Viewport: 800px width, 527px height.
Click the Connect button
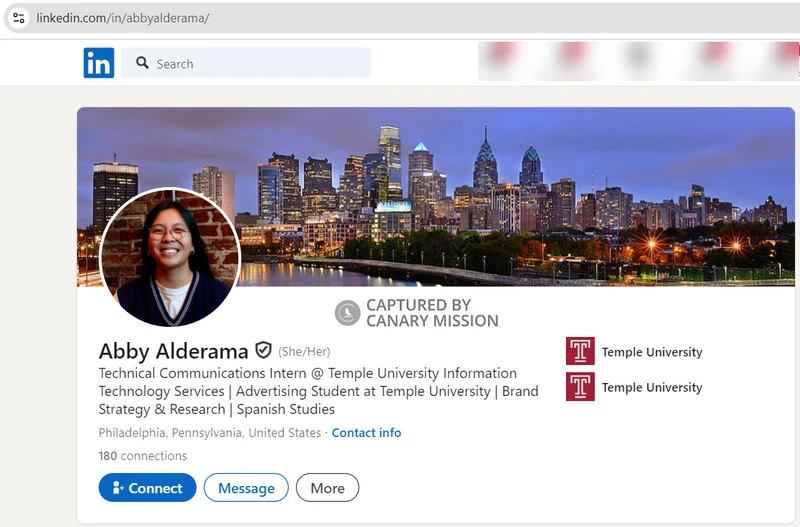coord(147,488)
